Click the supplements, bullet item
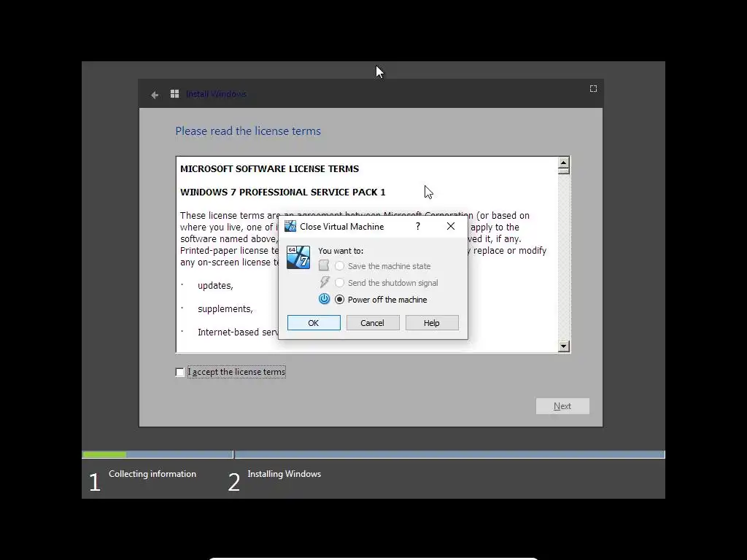This screenshot has height=560, width=747. (225, 309)
